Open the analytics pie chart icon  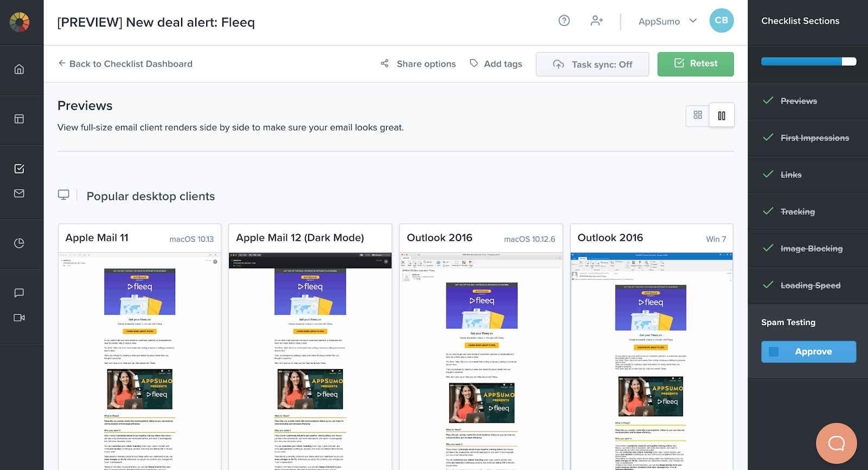(x=20, y=243)
